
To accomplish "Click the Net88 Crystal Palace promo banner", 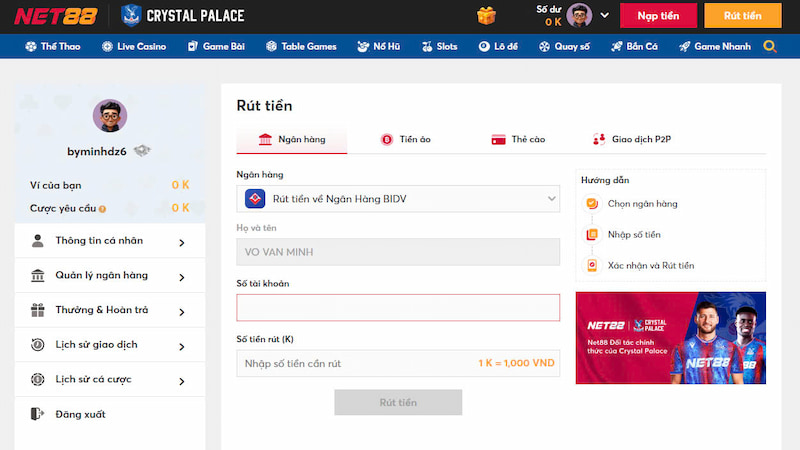I will (670, 338).
